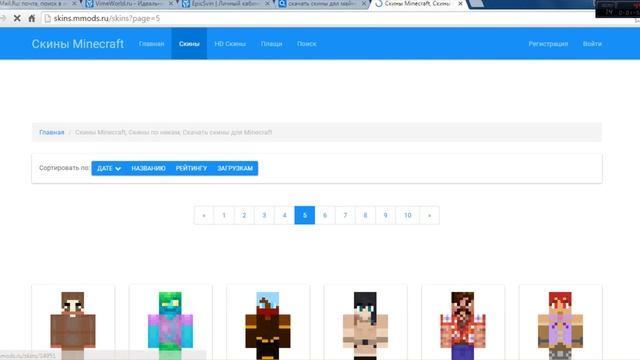Click the address bar showing skins.mmods.ru
Viewport: 640px width, 360px height.
[x=318, y=18]
